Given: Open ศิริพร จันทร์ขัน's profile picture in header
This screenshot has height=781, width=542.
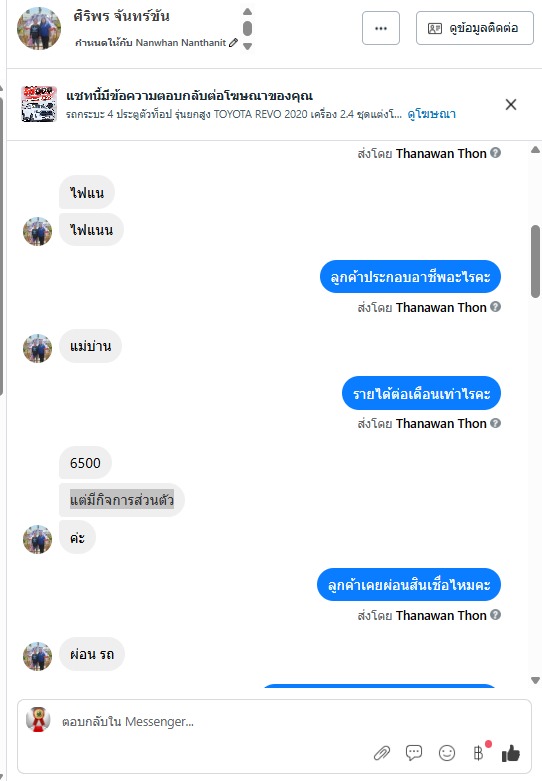Looking at the screenshot, I should click(x=39, y=28).
